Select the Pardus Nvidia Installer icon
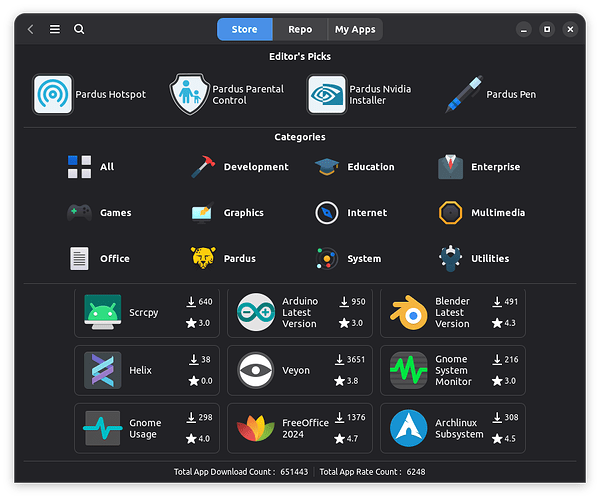Screen dimensions: 601x500 (x=328, y=95)
